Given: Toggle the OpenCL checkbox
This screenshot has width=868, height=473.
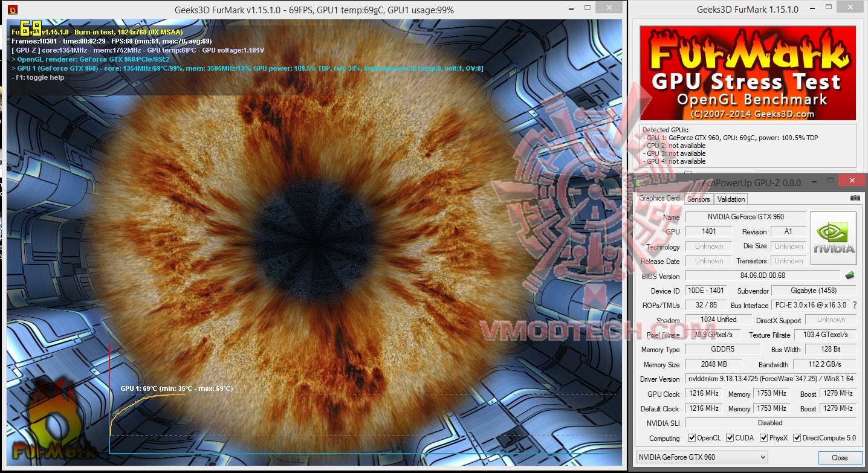Looking at the screenshot, I should [692, 438].
